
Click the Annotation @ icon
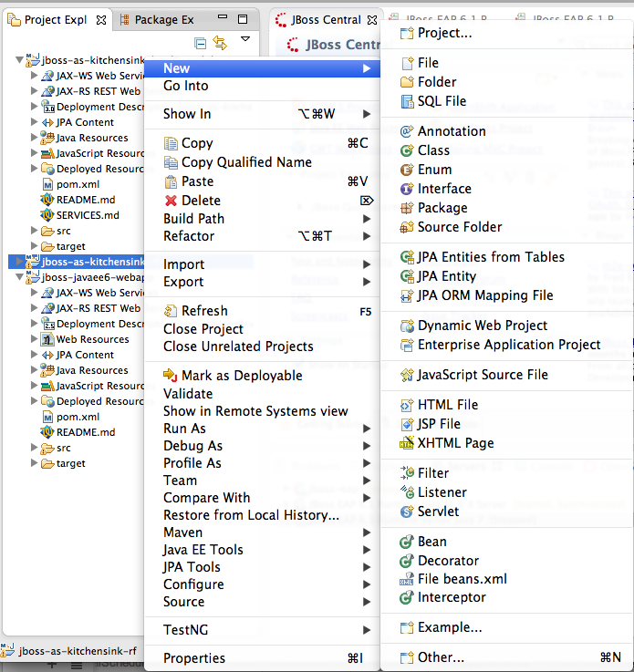[x=407, y=131]
